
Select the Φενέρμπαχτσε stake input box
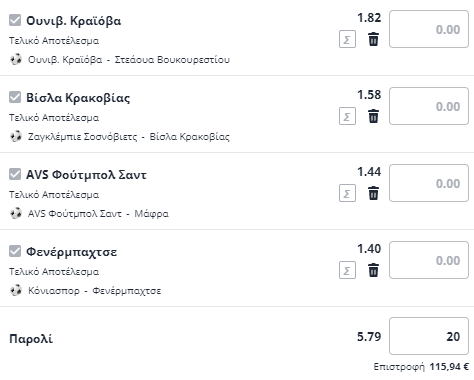[429, 260]
